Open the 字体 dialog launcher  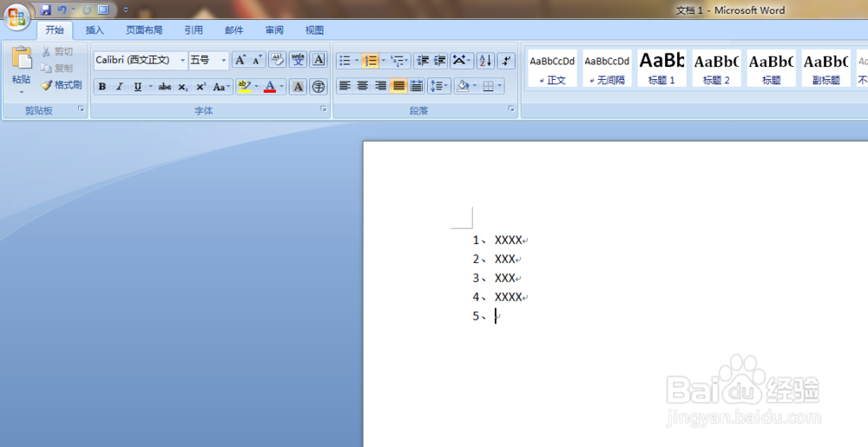324,109
